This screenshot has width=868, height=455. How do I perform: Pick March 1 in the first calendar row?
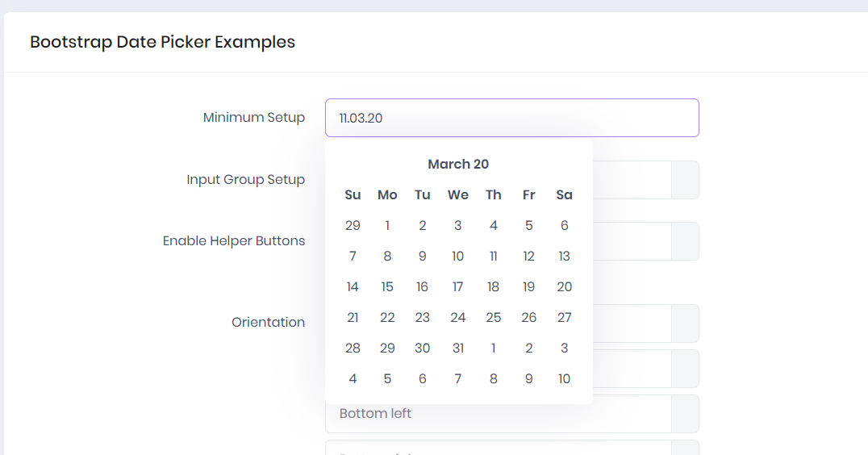tap(387, 226)
